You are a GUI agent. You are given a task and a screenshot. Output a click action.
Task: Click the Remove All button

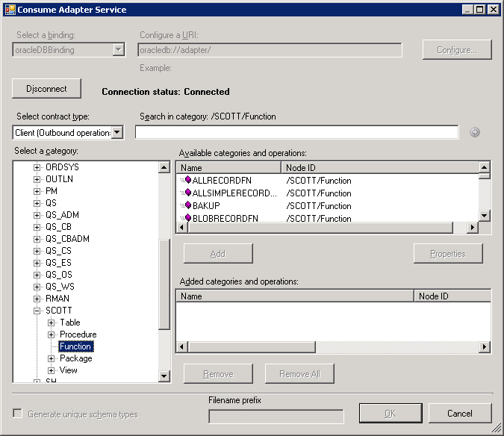[x=299, y=374]
